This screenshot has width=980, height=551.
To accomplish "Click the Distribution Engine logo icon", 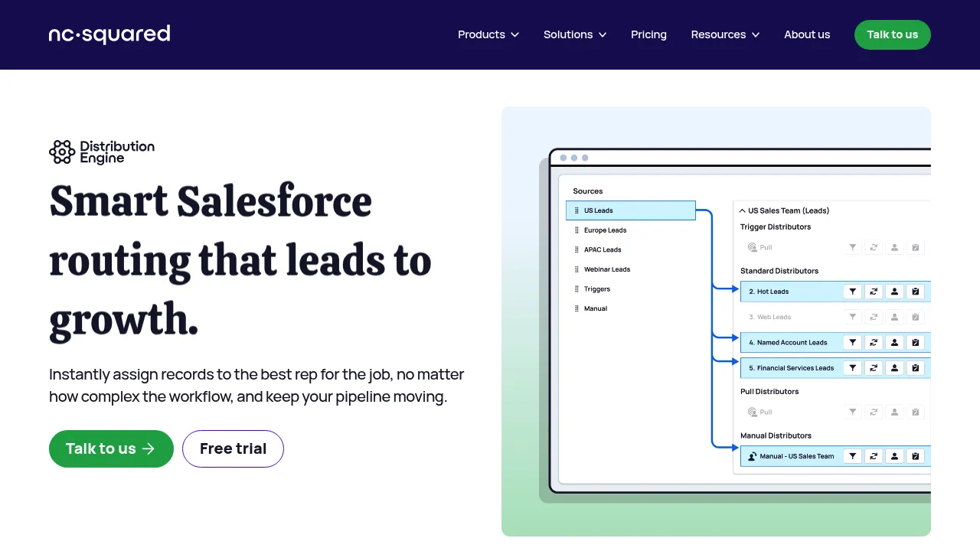I will (62, 152).
